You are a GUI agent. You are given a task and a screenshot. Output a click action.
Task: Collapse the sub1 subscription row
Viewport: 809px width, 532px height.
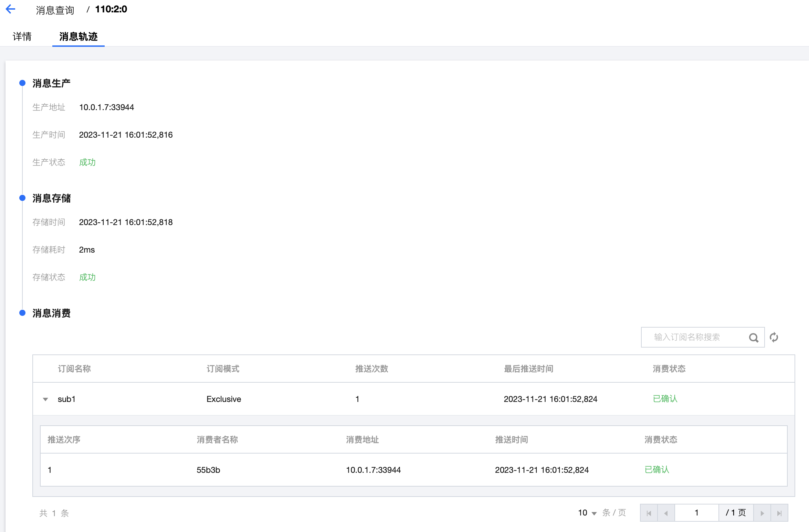(45, 399)
